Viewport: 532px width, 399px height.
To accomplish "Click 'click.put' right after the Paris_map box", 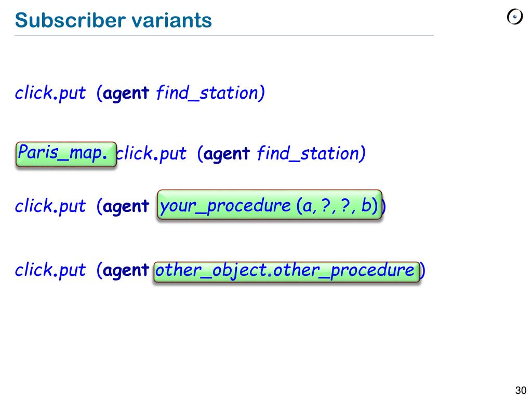I will click(x=151, y=154).
